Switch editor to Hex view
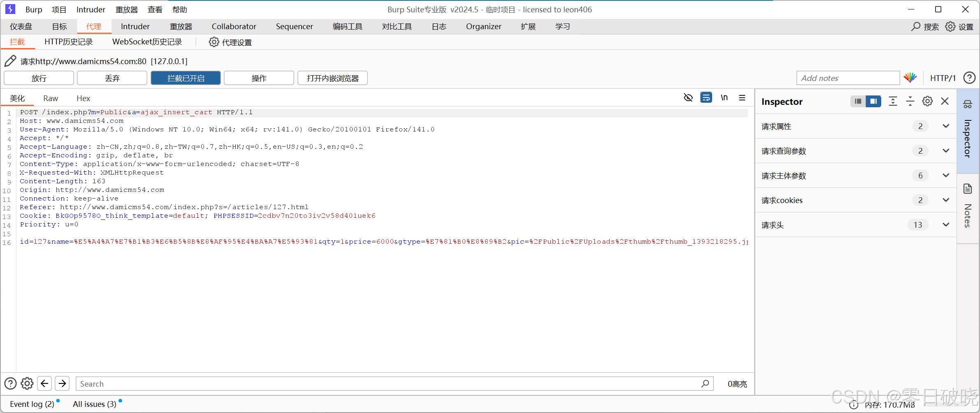 [83, 98]
